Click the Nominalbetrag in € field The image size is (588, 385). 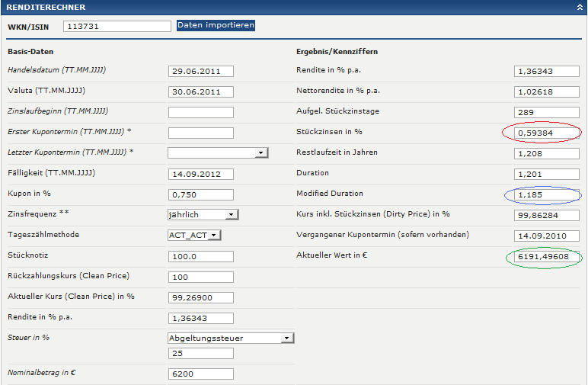point(201,374)
